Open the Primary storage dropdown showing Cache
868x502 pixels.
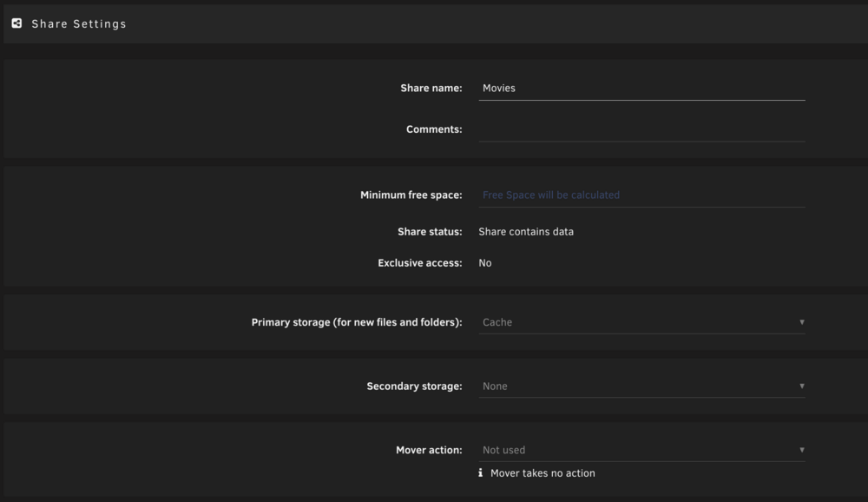(641, 322)
